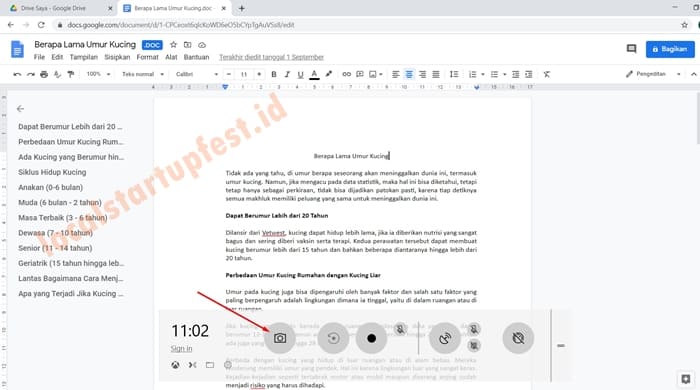Align text left
The width and height of the screenshot is (700, 390).
click(x=396, y=75)
